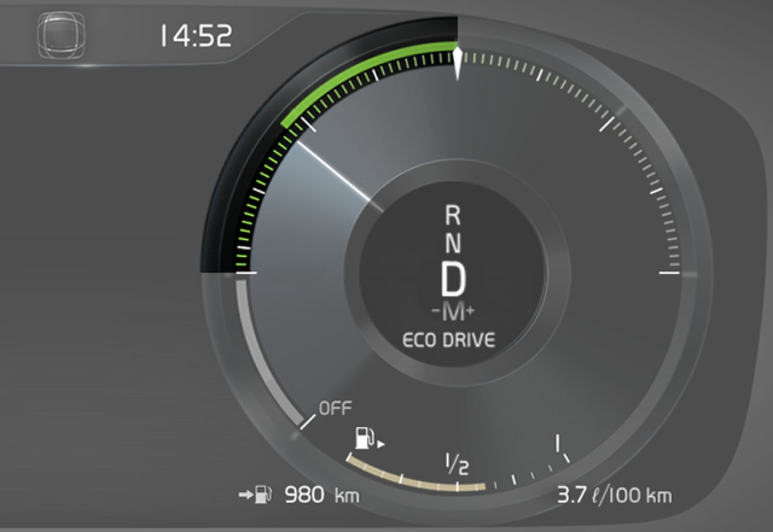Select the R reverse gear indicator
This screenshot has width=773, height=532.
click(453, 215)
